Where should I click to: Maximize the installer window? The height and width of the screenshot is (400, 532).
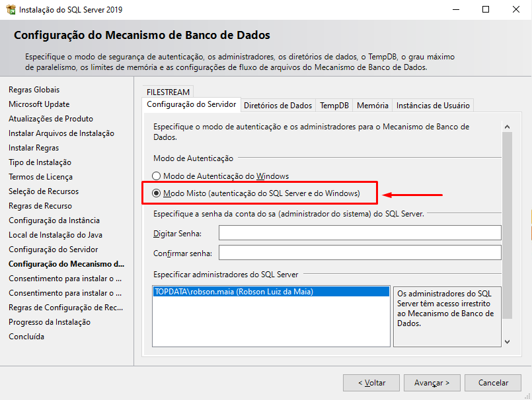[x=486, y=10]
